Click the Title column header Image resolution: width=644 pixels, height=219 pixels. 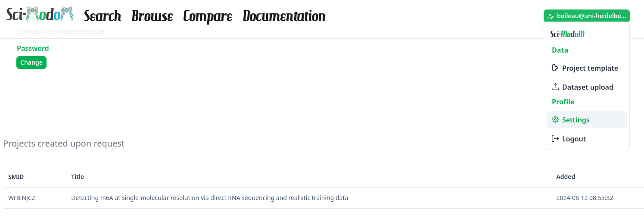[78, 177]
